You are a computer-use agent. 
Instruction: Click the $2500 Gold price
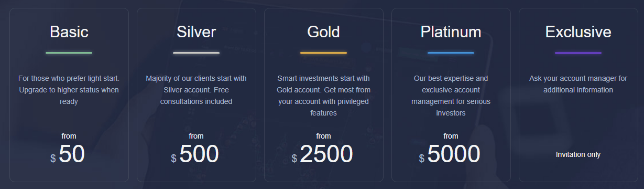tap(322, 154)
